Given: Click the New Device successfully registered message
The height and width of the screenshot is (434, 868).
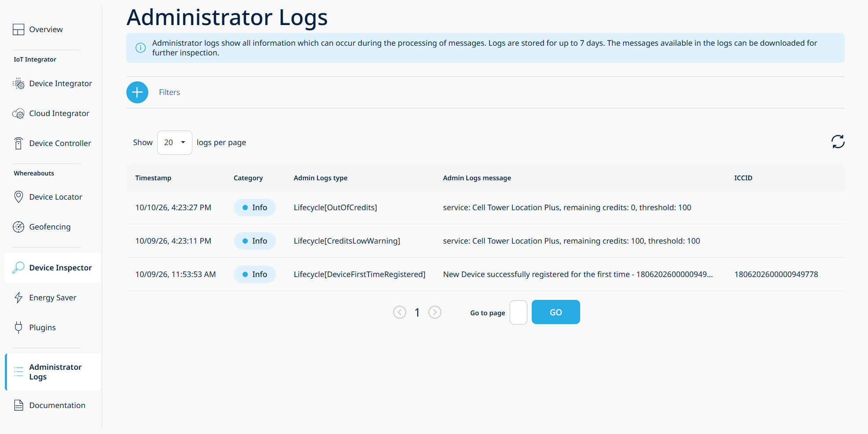Looking at the screenshot, I should [578, 274].
